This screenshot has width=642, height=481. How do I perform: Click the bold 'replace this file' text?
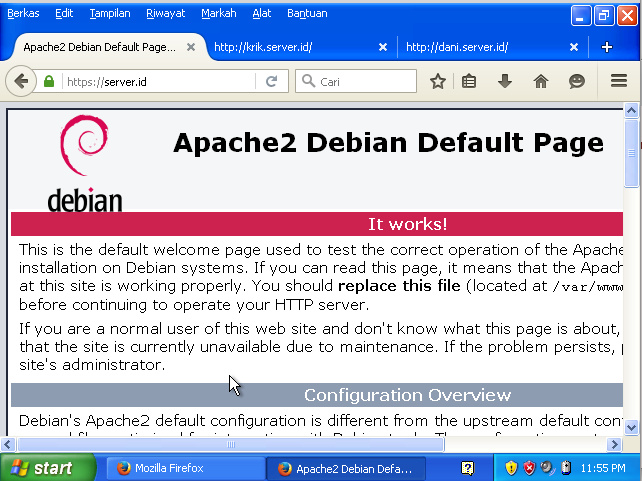(399, 285)
